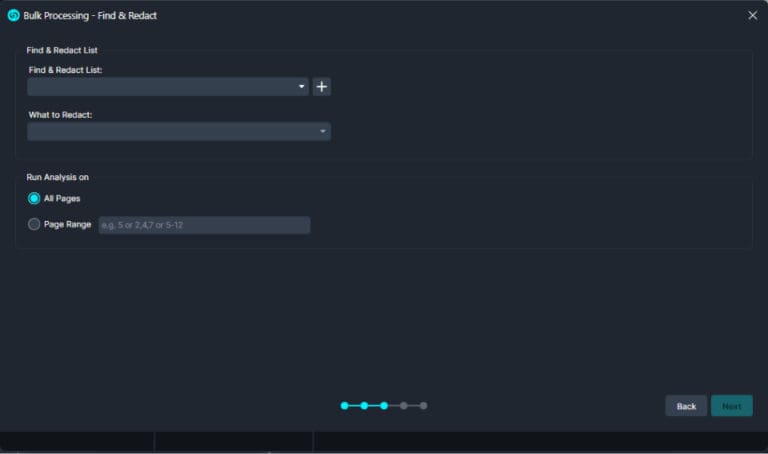Click the third step dot in the progress indicator
Image resolution: width=768 pixels, height=454 pixels.
[384, 406]
